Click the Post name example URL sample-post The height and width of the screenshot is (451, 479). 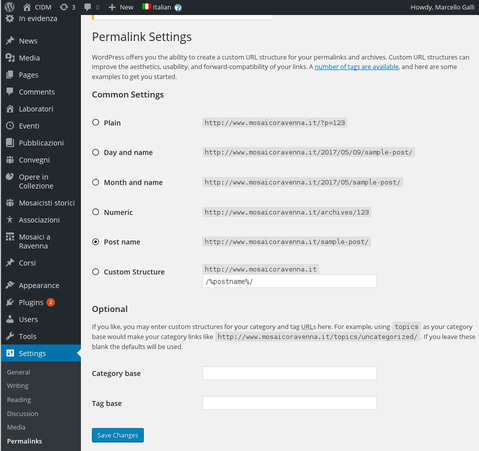286,242
